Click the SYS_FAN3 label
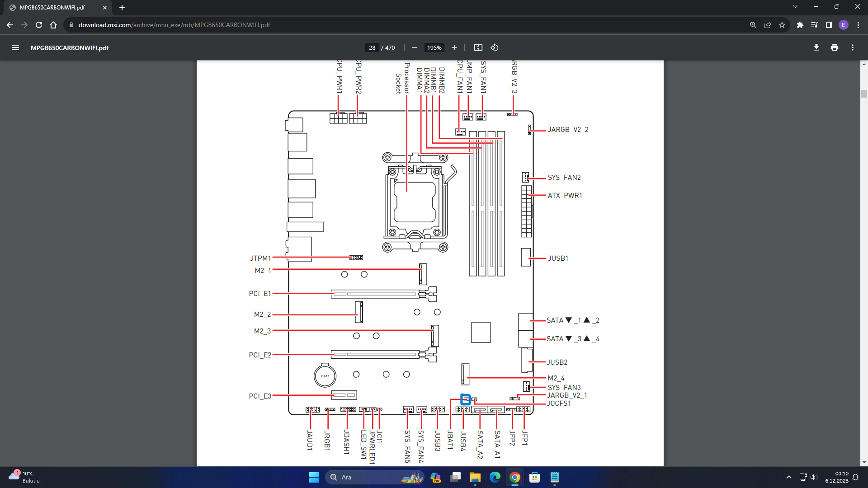868x488 pixels. pos(564,388)
